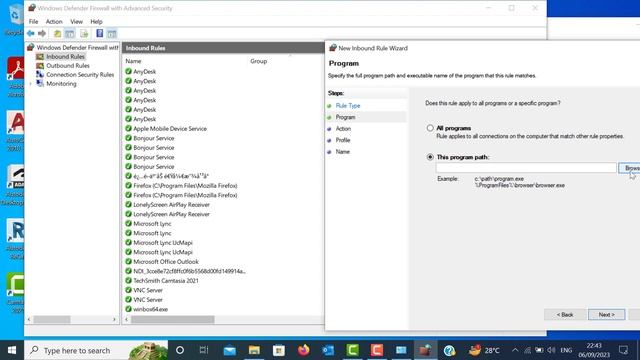Viewport: 640px width, 360px height.
Task: Select the Windows Defender Firewall root node
Action: coord(77,47)
